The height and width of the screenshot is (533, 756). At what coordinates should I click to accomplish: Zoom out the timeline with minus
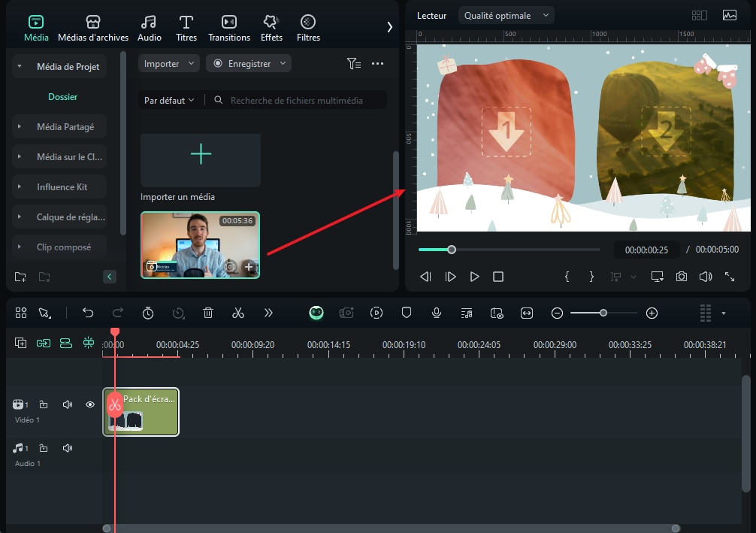click(x=557, y=313)
